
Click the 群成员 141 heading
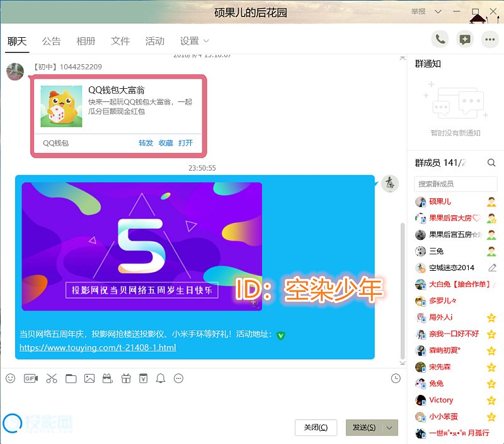click(440, 163)
